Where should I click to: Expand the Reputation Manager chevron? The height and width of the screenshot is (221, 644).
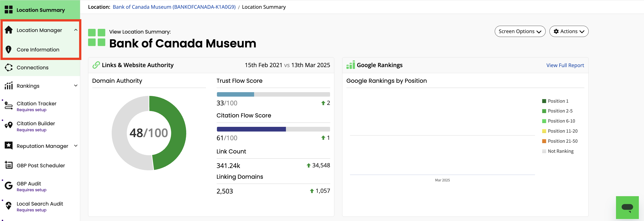(x=76, y=146)
